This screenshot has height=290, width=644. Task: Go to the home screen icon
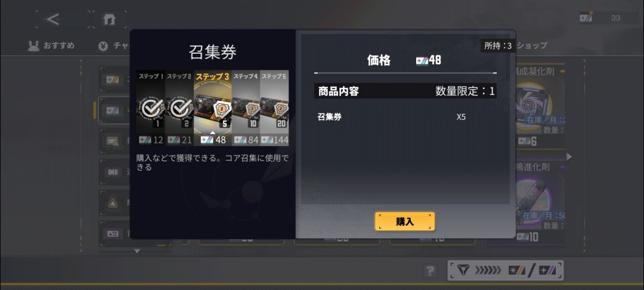[x=109, y=19]
